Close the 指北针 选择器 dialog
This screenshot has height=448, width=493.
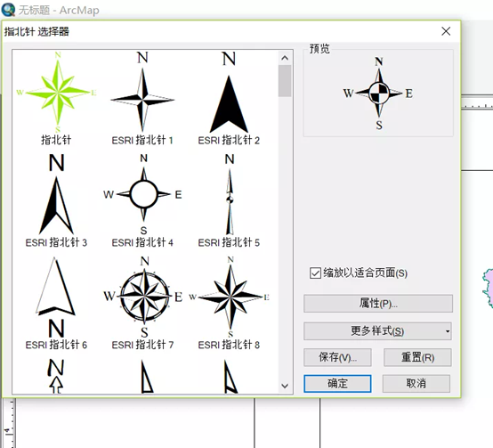click(x=446, y=31)
